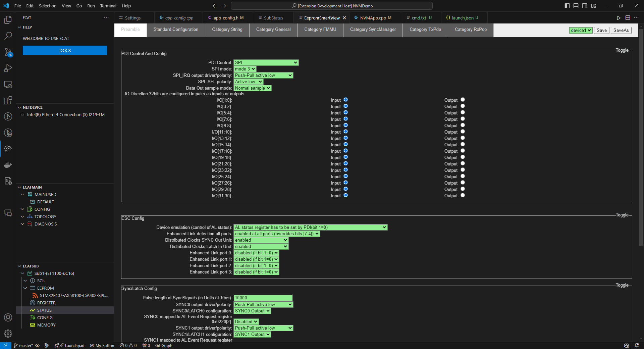Open the Terminal menu

(108, 6)
